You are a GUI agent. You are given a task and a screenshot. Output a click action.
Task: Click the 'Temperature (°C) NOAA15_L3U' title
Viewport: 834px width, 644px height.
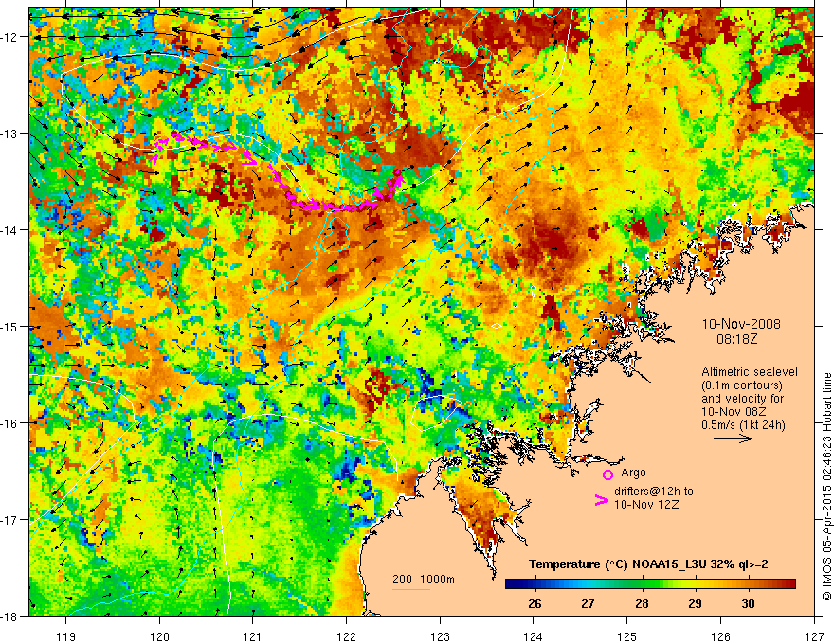[x=618, y=564]
